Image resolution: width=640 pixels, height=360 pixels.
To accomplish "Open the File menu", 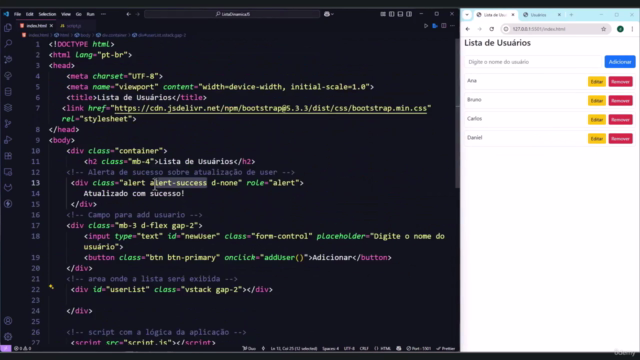I will 17,14.
